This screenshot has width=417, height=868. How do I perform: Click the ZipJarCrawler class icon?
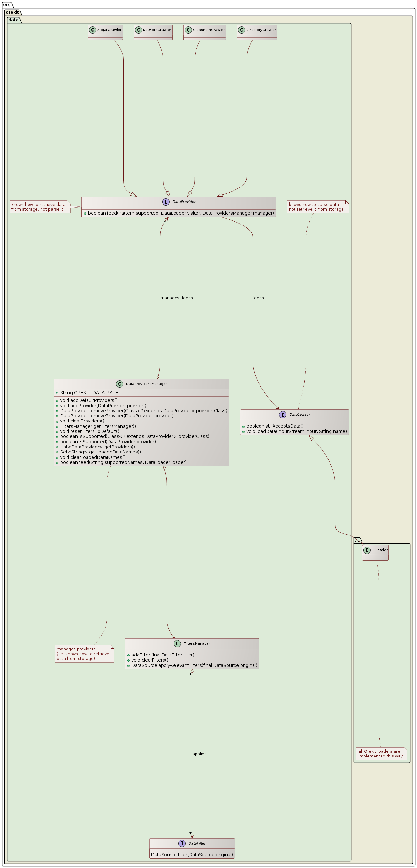[x=93, y=30]
